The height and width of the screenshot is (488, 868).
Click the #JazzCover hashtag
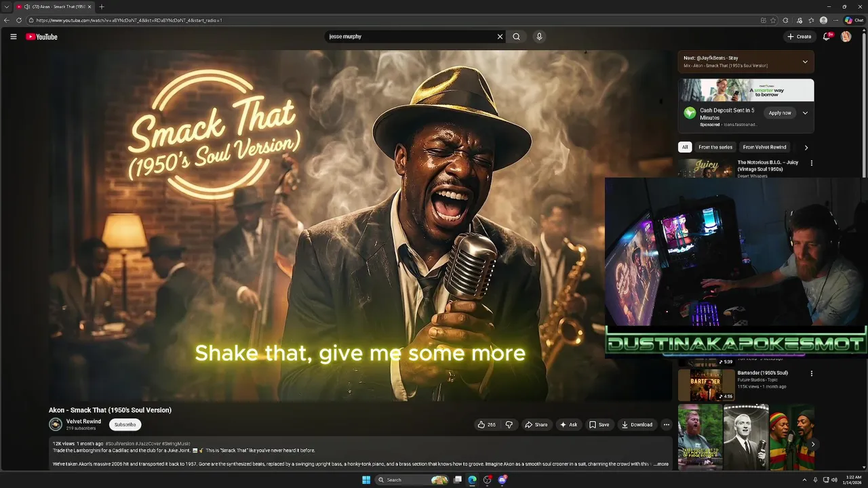(x=149, y=443)
